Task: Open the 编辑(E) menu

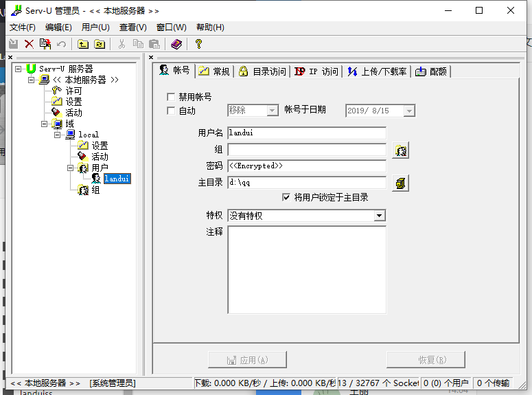Action: pos(58,27)
